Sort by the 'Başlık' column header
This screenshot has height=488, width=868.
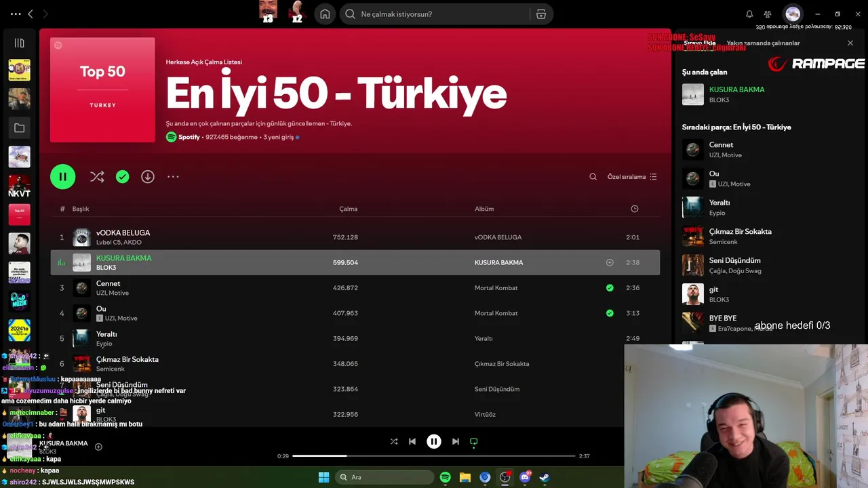click(x=81, y=209)
